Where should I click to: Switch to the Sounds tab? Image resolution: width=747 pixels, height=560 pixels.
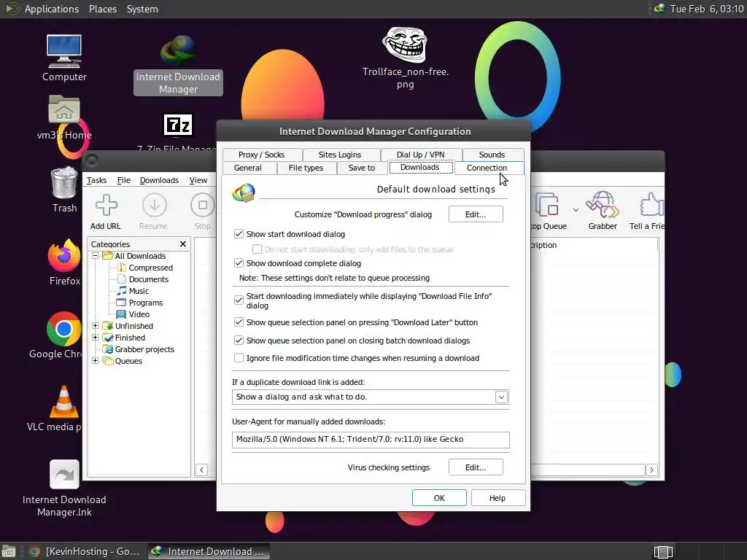(492, 155)
